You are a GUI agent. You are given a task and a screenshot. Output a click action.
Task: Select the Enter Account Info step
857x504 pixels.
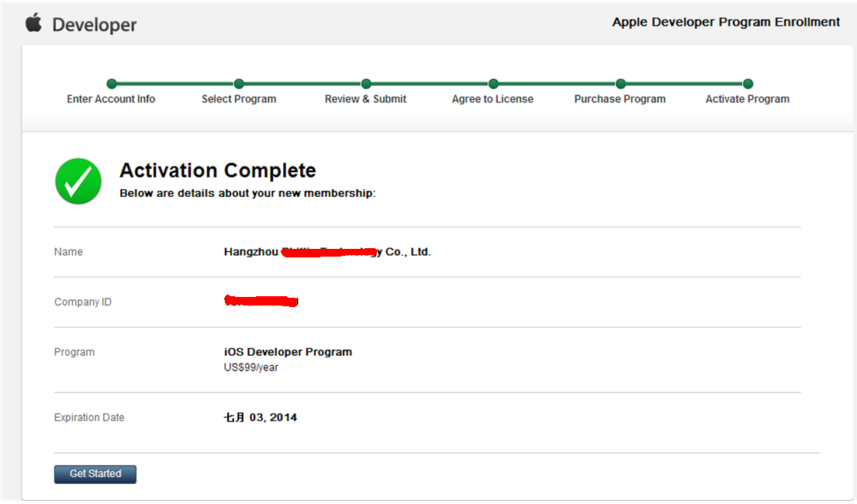tap(111, 99)
